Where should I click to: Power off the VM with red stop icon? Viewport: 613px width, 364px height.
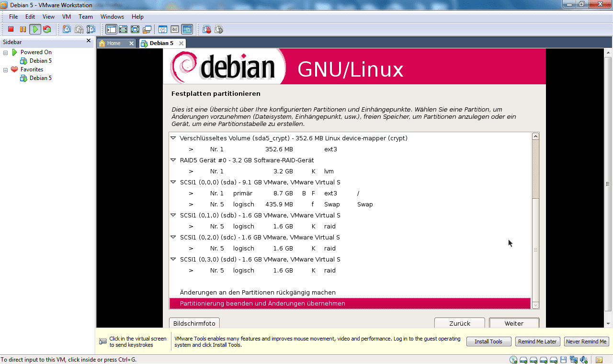tap(11, 29)
